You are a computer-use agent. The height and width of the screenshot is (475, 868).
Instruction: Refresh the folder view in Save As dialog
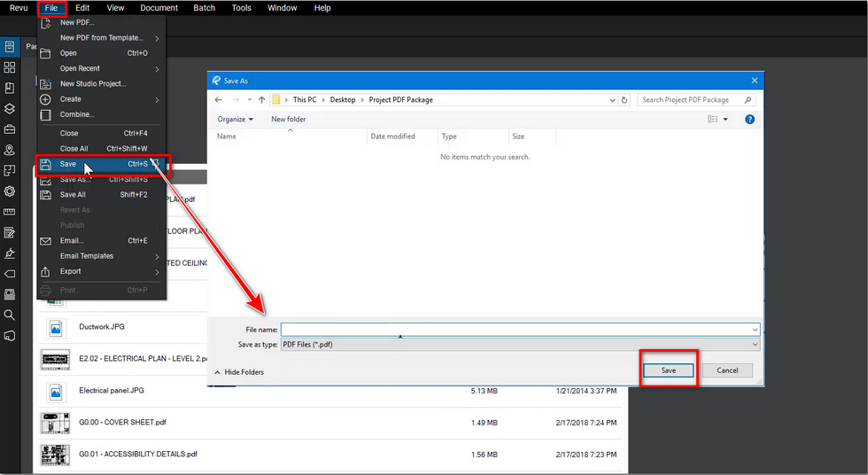pyautogui.click(x=624, y=100)
